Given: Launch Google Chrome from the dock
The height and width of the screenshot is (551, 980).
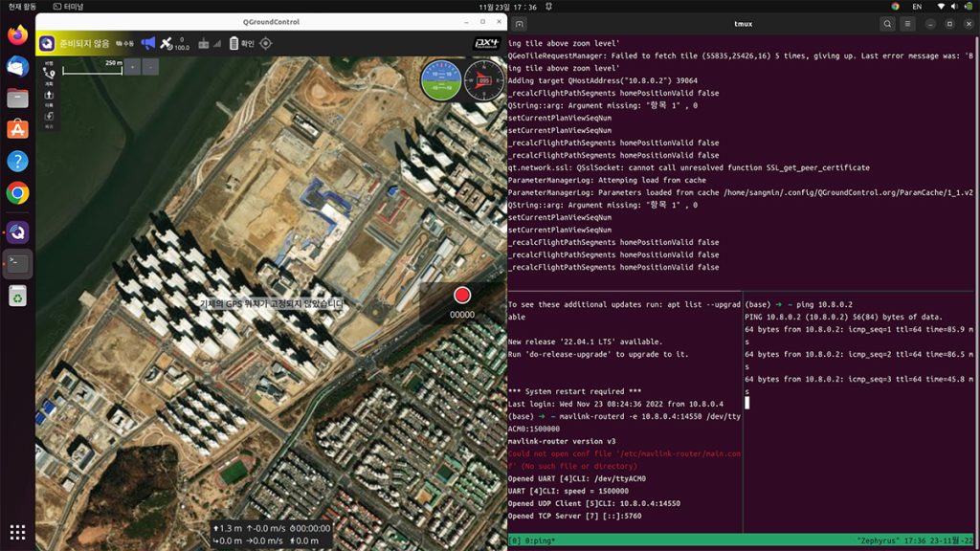Looking at the screenshot, I should click(17, 193).
